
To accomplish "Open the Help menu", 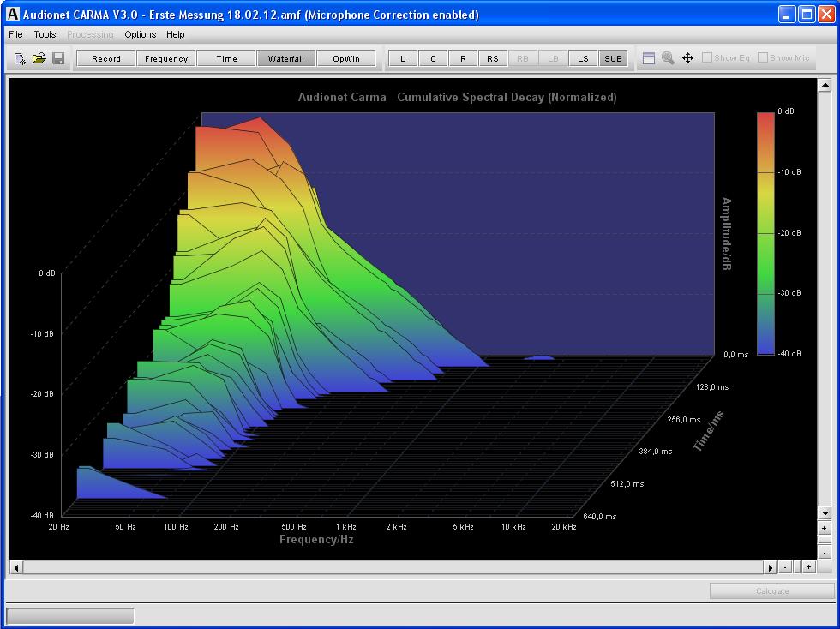I will [x=176, y=34].
